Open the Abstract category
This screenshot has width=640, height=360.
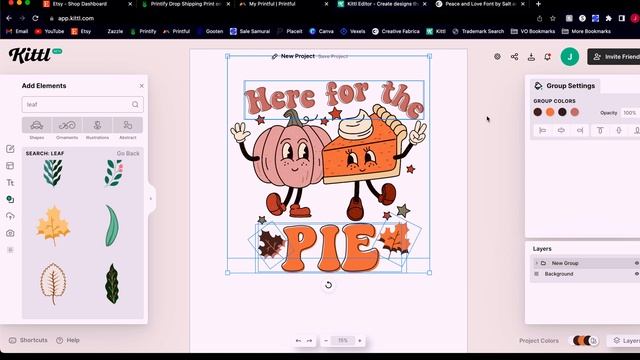(x=128, y=125)
